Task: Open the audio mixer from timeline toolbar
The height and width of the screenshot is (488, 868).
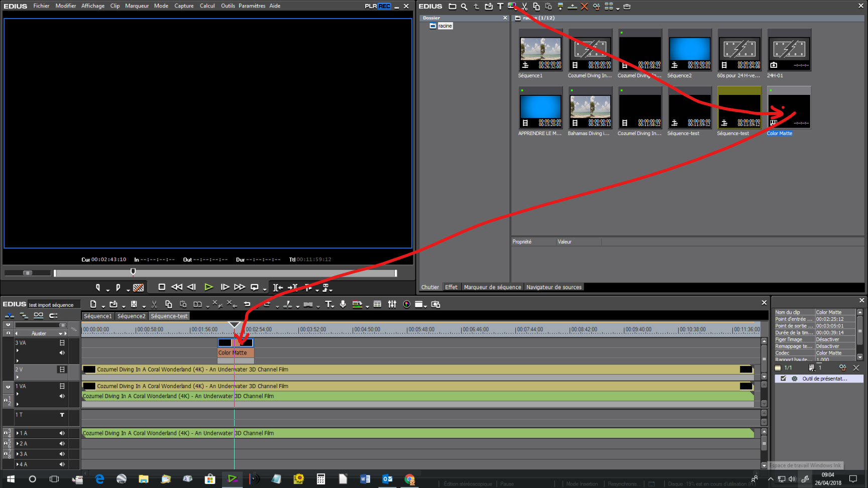Action: pyautogui.click(x=392, y=304)
